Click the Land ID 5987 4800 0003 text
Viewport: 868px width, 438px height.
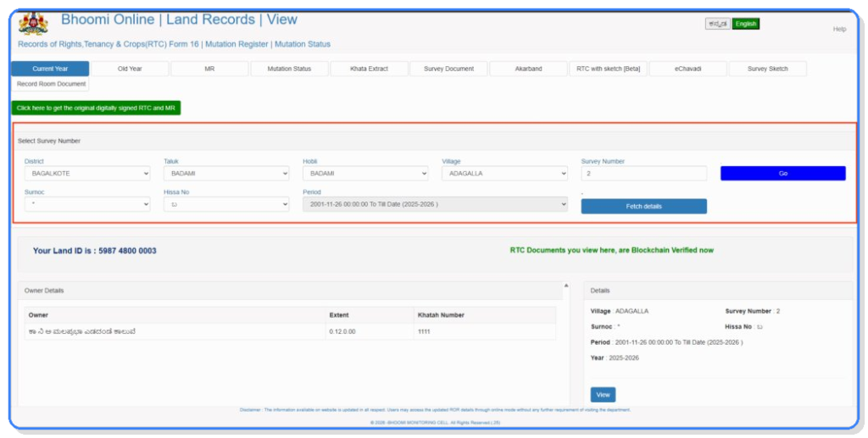(x=95, y=251)
